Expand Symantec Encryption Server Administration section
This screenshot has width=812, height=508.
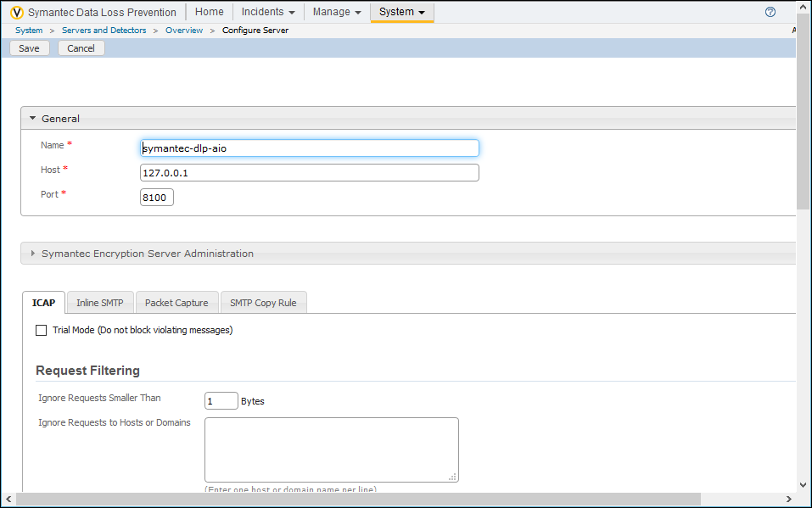coord(32,254)
